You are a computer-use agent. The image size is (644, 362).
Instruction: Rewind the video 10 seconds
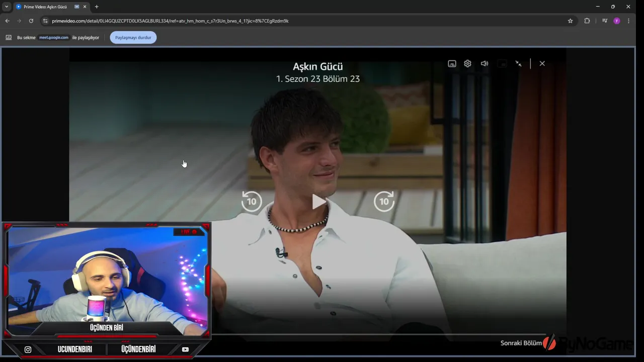[252, 202]
